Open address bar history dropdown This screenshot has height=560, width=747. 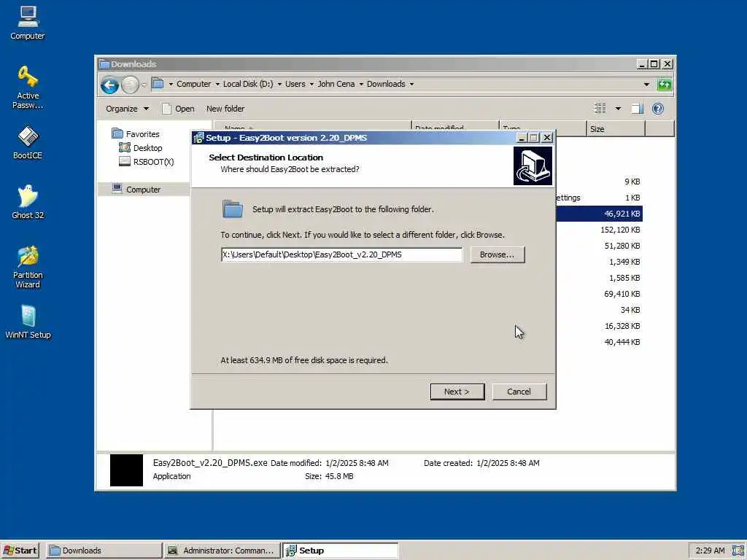click(x=646, y=85)
